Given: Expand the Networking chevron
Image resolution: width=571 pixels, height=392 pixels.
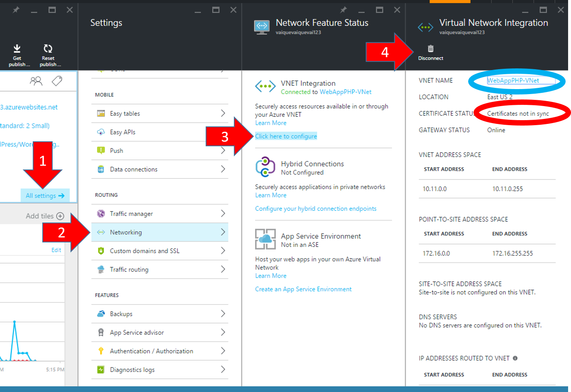Looking at the screenshot, I should point(223,232).
